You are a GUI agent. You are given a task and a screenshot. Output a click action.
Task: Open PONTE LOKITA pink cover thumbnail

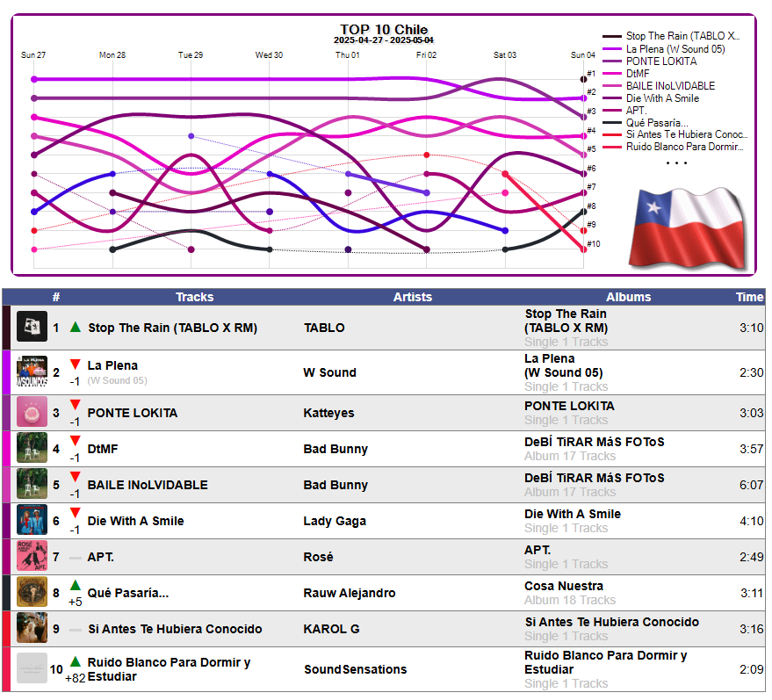[32, 413]
